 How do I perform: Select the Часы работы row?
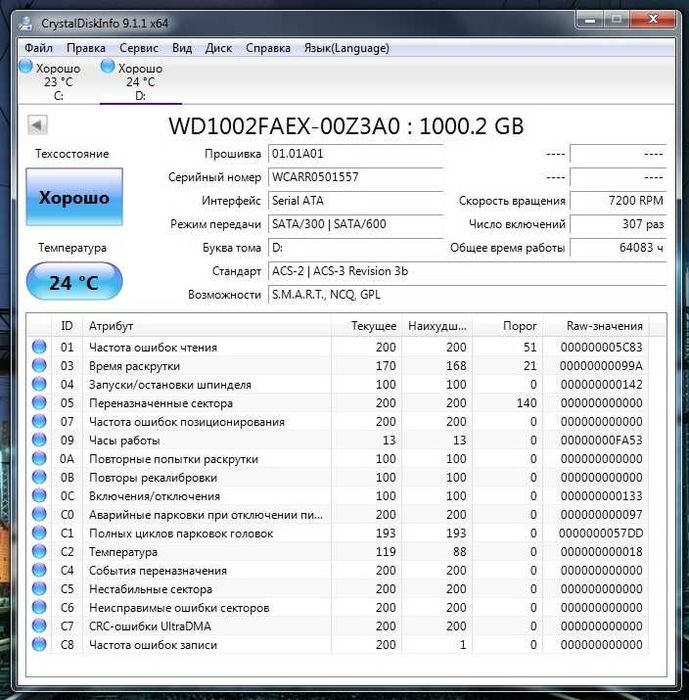point(338,440)
